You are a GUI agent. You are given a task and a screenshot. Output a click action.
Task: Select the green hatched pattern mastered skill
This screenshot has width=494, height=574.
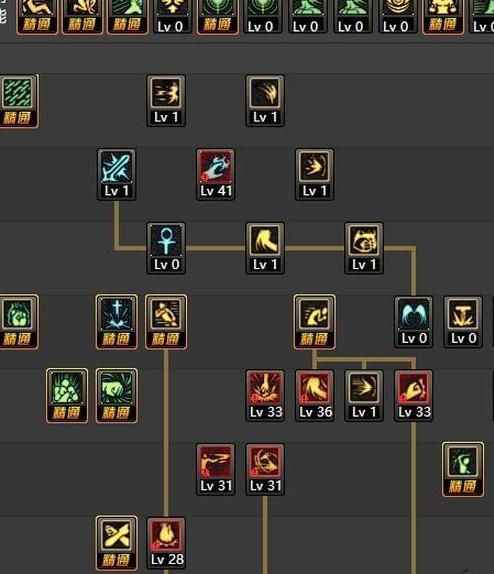(x=18, y=101)
